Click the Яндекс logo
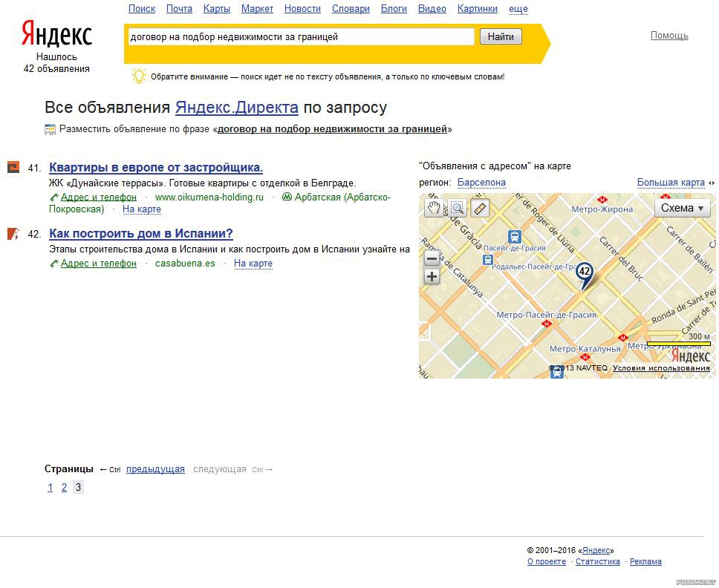The height and width of the screenshot is (588, 719). tap(56, 34)
